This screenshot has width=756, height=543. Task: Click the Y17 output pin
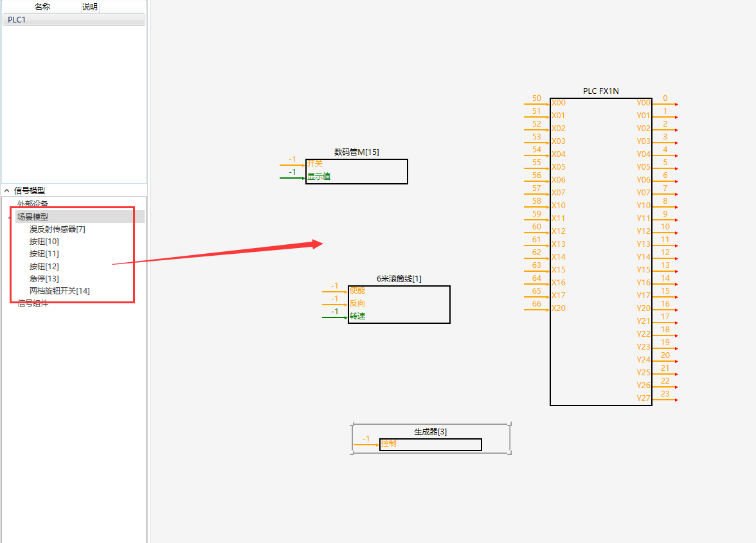[643, 296]
